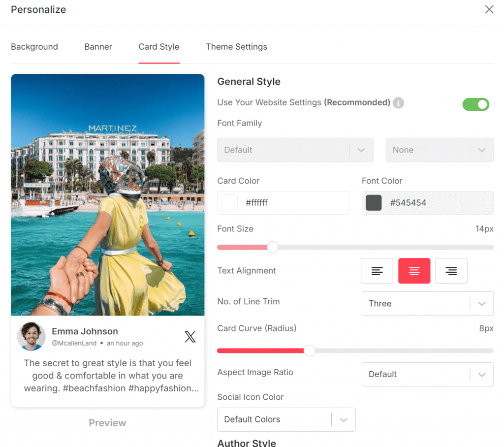Click Emma Johnson's profile avatar
504x447 pixels.
[x=31, y=337]
